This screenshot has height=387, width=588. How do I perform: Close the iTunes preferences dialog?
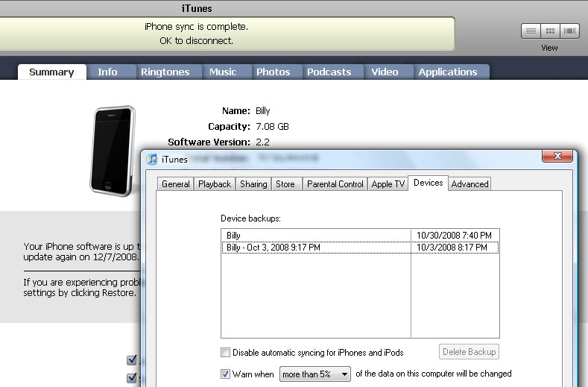click(557, 156)
